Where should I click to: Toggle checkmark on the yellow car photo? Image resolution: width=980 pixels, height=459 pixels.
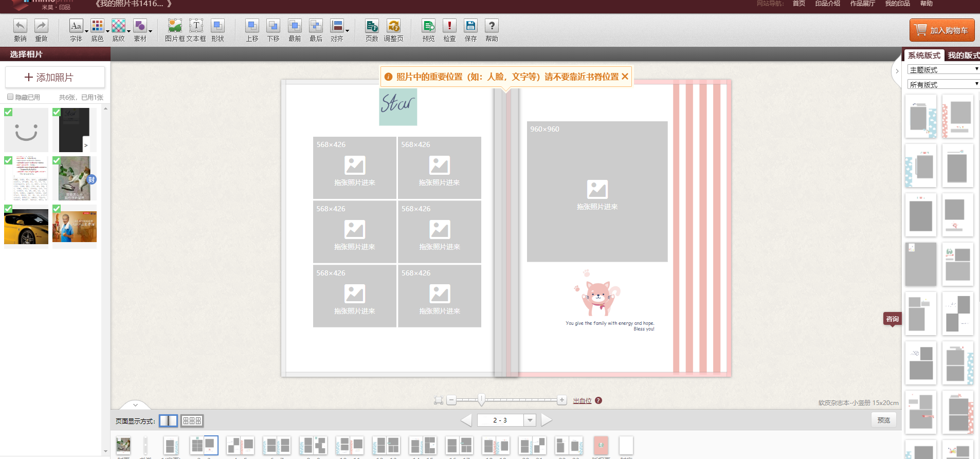[x=8, y=209]
